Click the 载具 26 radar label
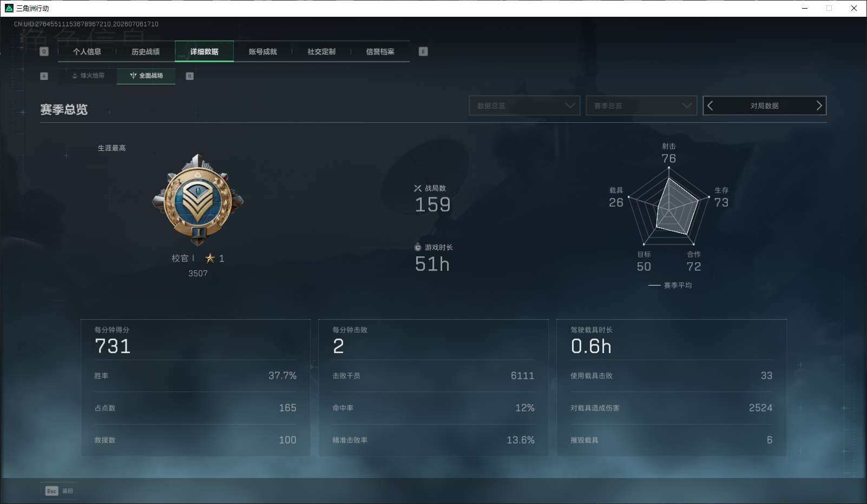This screenshot has height=504, width=867. point(616,197)
